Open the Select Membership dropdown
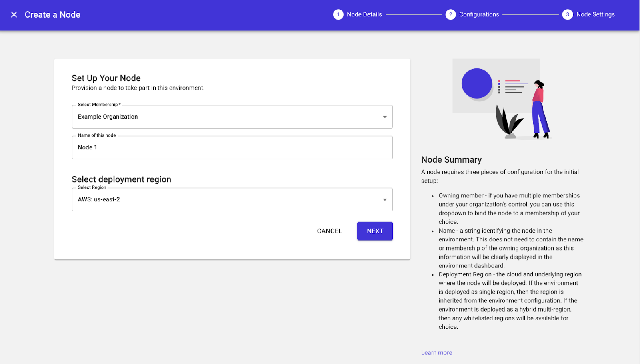The width and height of the screenshot is (640, 364). (232, 117)
